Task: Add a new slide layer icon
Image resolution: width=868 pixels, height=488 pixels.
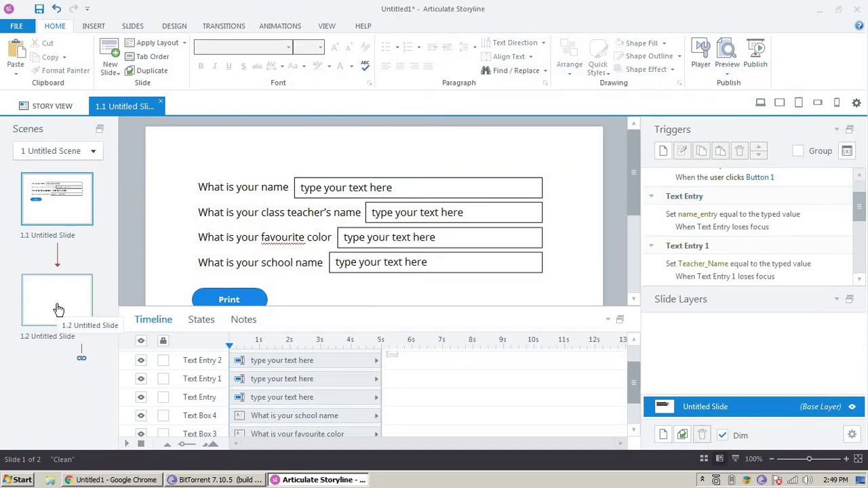Action: point(663,435)
